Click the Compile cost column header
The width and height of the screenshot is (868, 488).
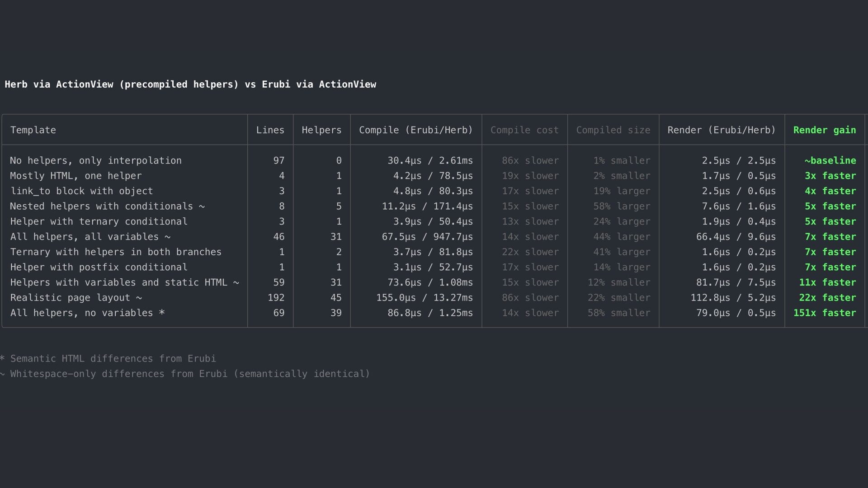pos(524,130)
